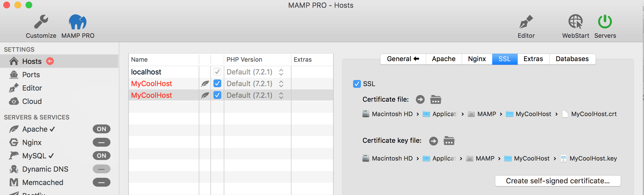Select Hosts in the Settings sidebar

pyautogui.click(x=59, y=61)
